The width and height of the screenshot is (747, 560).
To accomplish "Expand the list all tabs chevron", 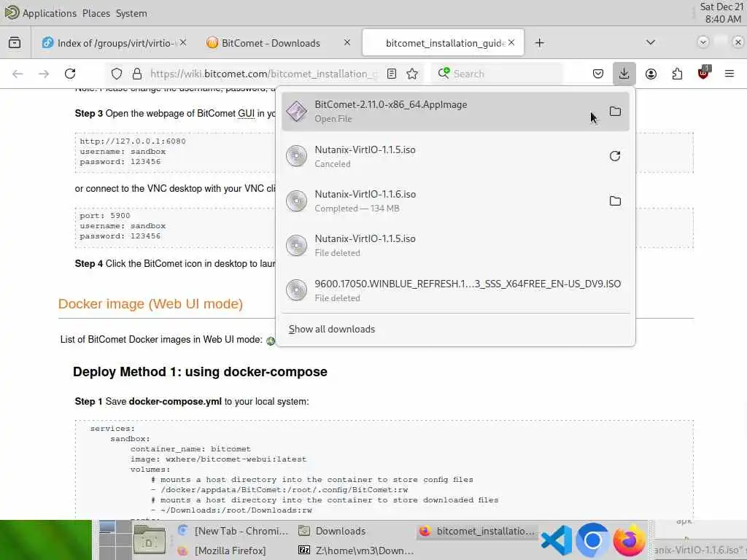I will pyautogui.click(x=650, y=42).
